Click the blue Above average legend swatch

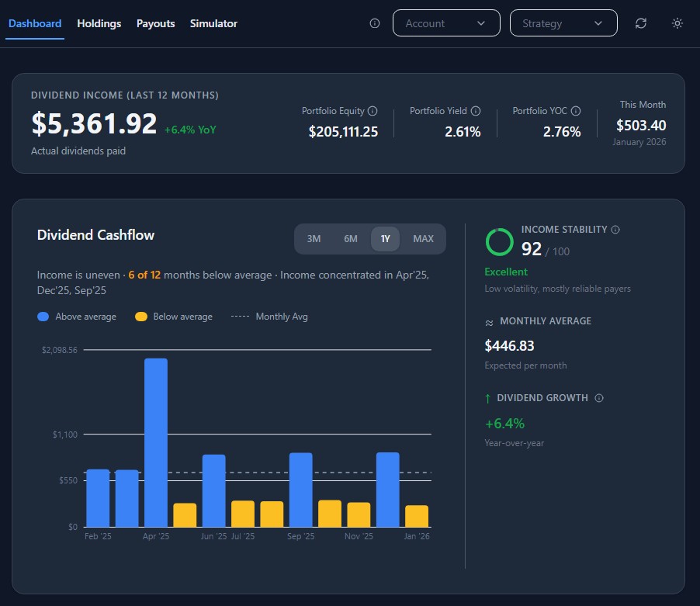click(43, 317)
